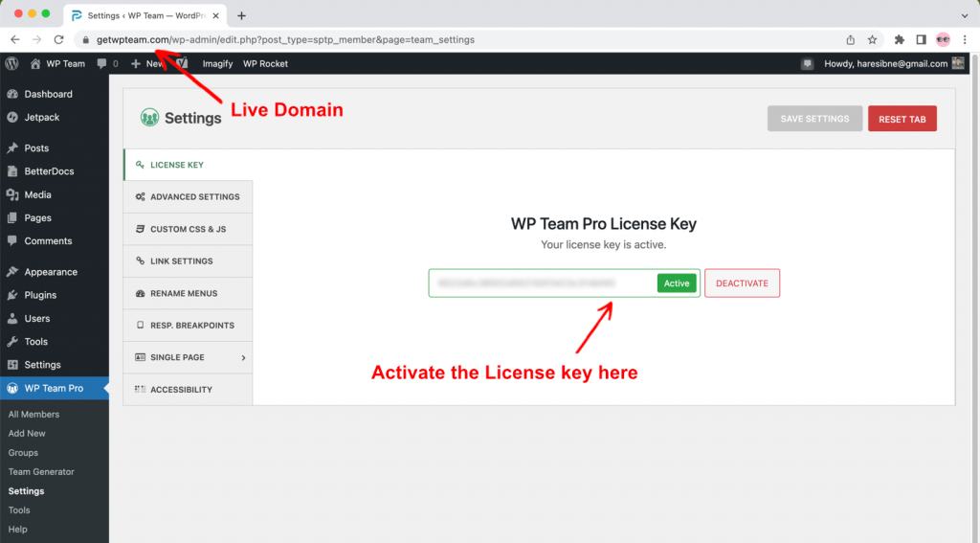Click the share page icon
This screenshot has width=980, height=543.
(851, 40)
